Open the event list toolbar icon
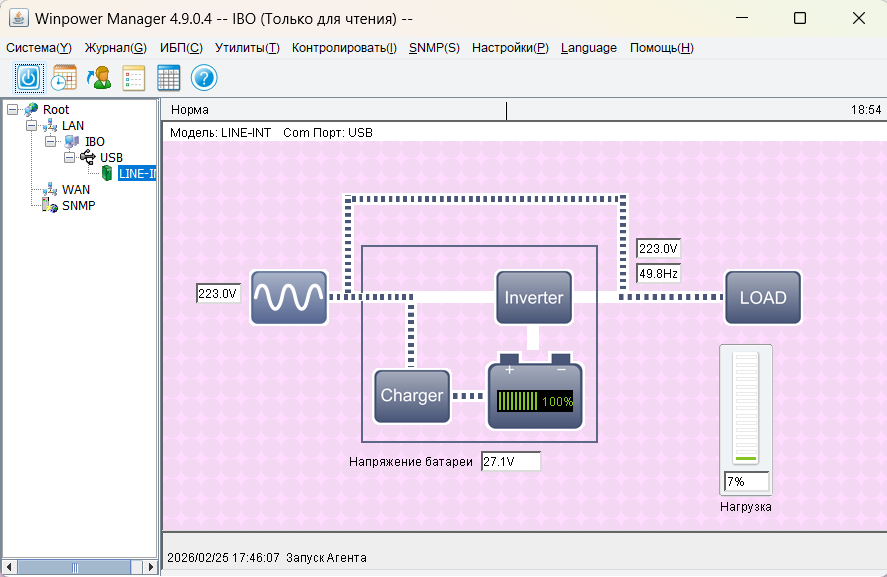This screenshot has width=887, height=577. (x=134, y=78)
